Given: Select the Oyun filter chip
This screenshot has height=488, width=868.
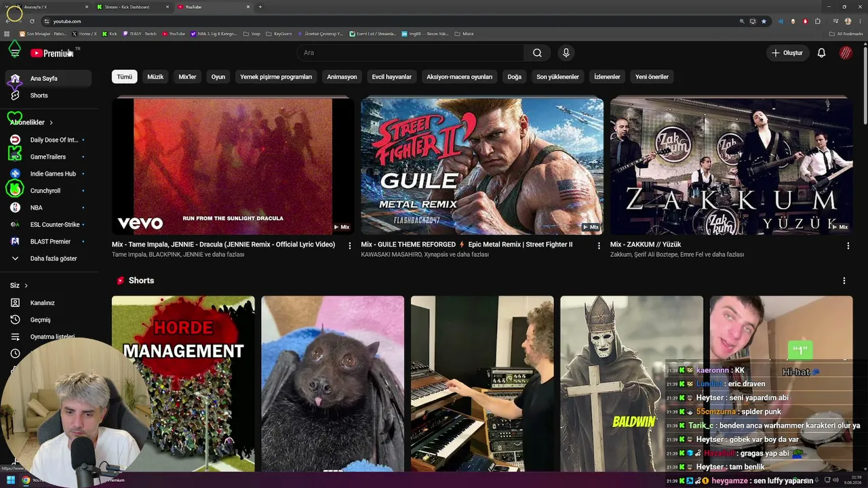Looking at the screenshot, I should [218, 77].
